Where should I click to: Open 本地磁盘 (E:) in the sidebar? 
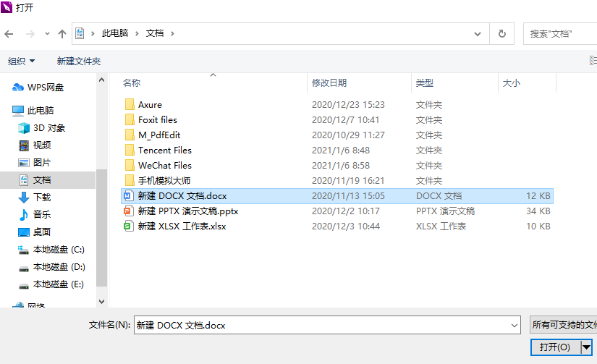pyautogui.click(x=51, y=284)
